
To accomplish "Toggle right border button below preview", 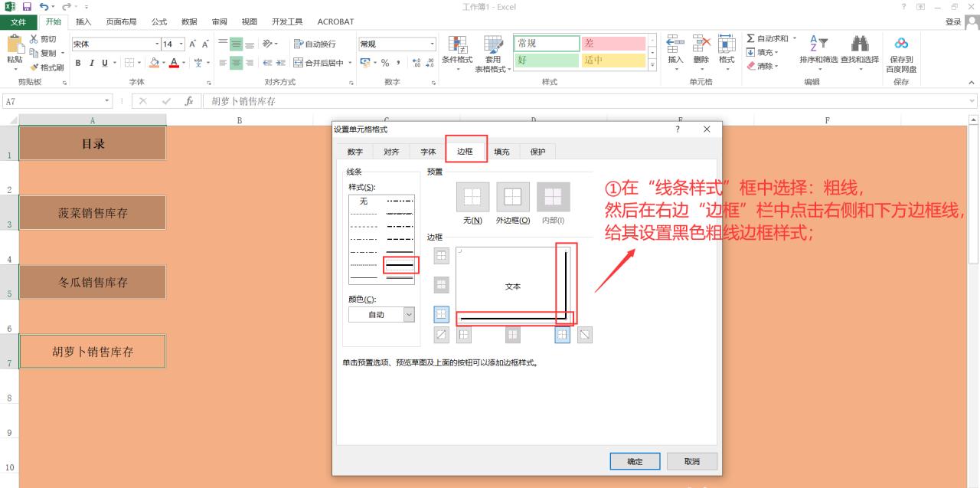I will 562,334.
